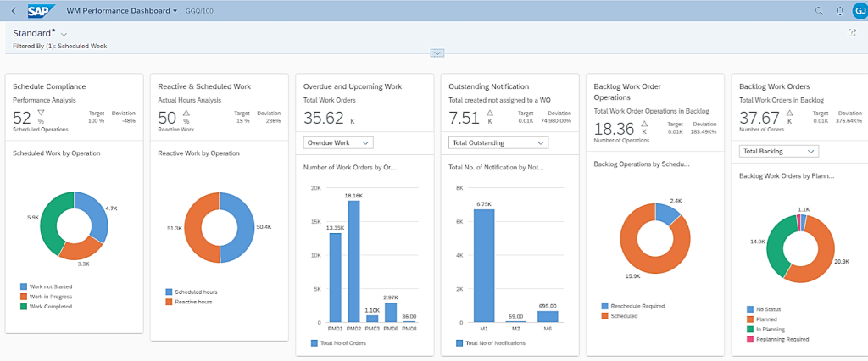The height and width of the screenshot is (361, 868).
Task: Open the Overdue Work dropdown
Action: 337,142
